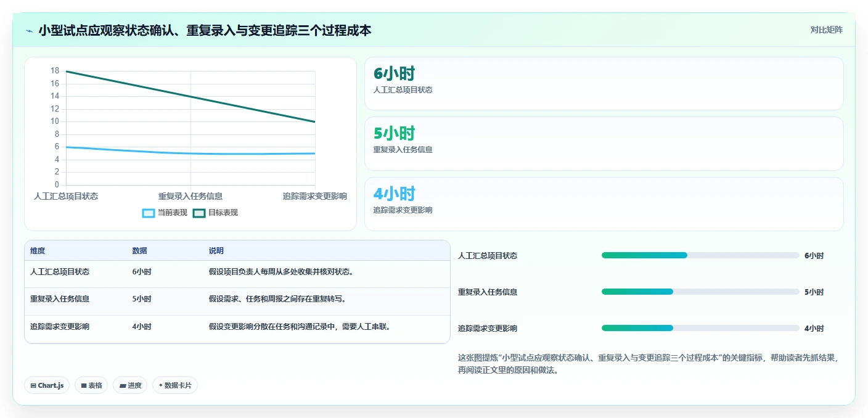This screenshot has height=418, width=868.
Task: Click the 4小时 progress value
Action: click(814, 329)
